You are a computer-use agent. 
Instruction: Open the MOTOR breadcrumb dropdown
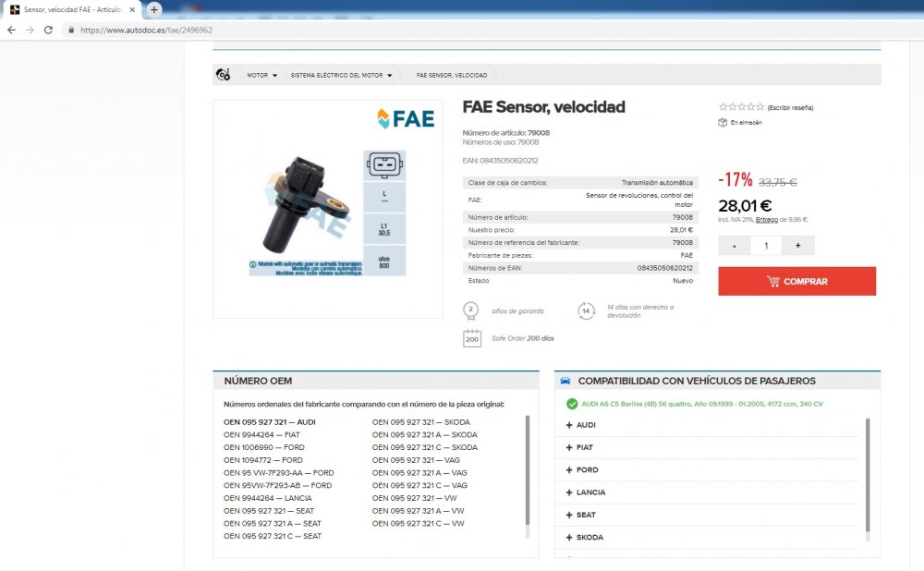tap(261, 76)
